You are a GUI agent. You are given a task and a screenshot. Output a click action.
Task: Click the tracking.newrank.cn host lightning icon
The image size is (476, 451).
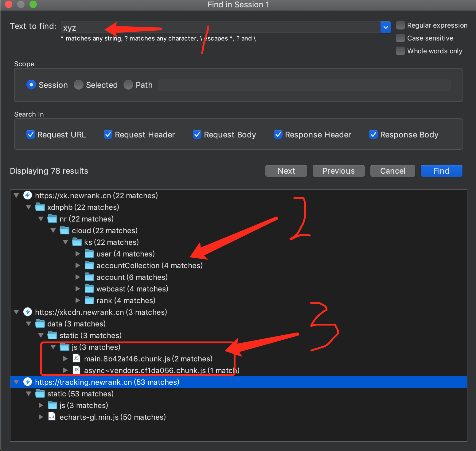[28, 382]
